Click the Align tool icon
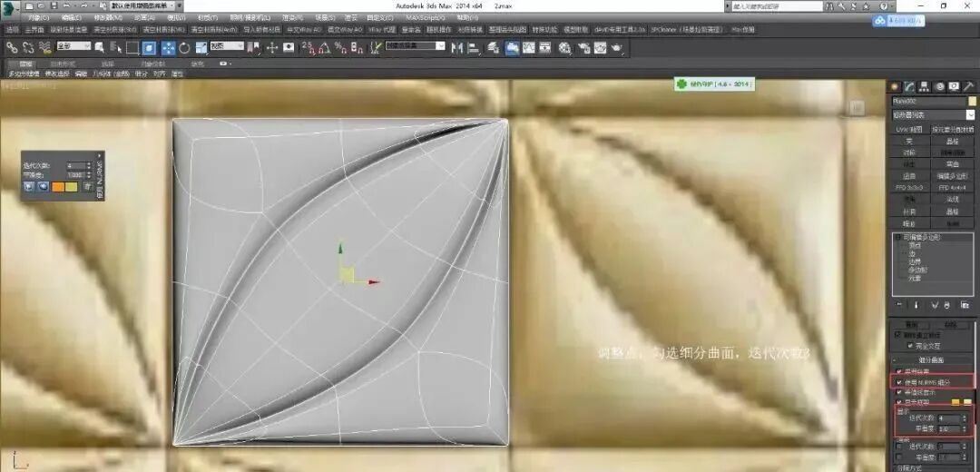The image size is (980, 472). (x=473, y=47)
